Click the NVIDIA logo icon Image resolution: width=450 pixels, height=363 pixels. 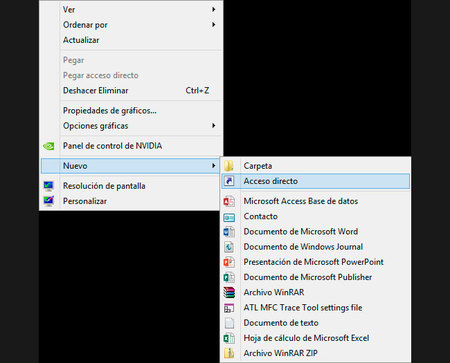[49, 146]
